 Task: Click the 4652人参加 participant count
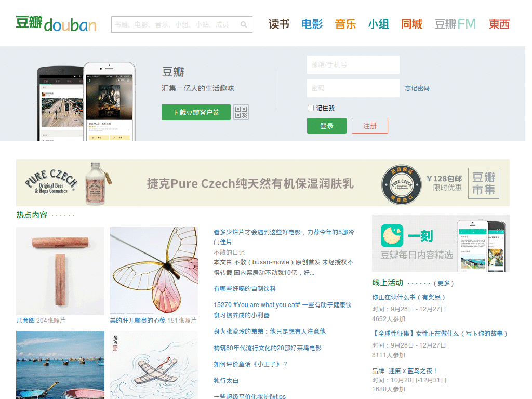tap(389, 319)
